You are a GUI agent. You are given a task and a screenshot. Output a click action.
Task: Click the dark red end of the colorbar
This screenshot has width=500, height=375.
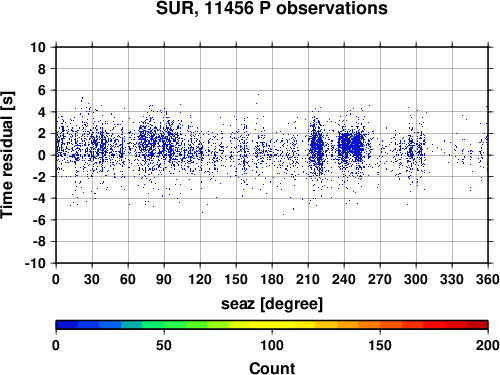click(477, 325)
